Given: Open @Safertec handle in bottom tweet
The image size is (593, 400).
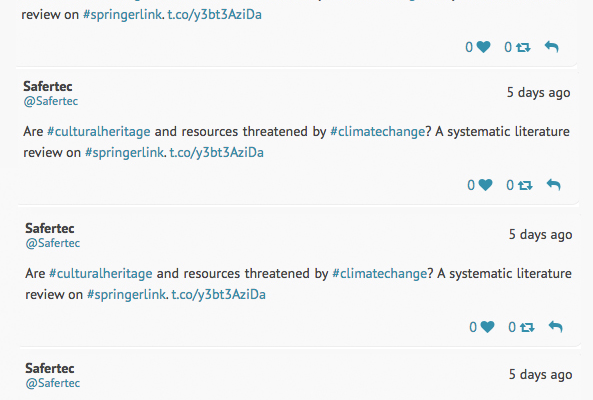Looking at the screenshot, I should 53,383.
